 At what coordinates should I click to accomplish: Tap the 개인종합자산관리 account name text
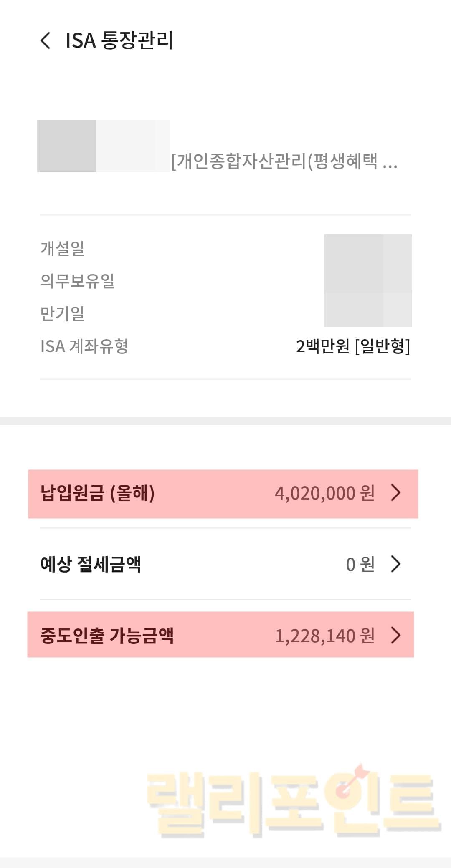pyautogui.click(x=284, y=161)
